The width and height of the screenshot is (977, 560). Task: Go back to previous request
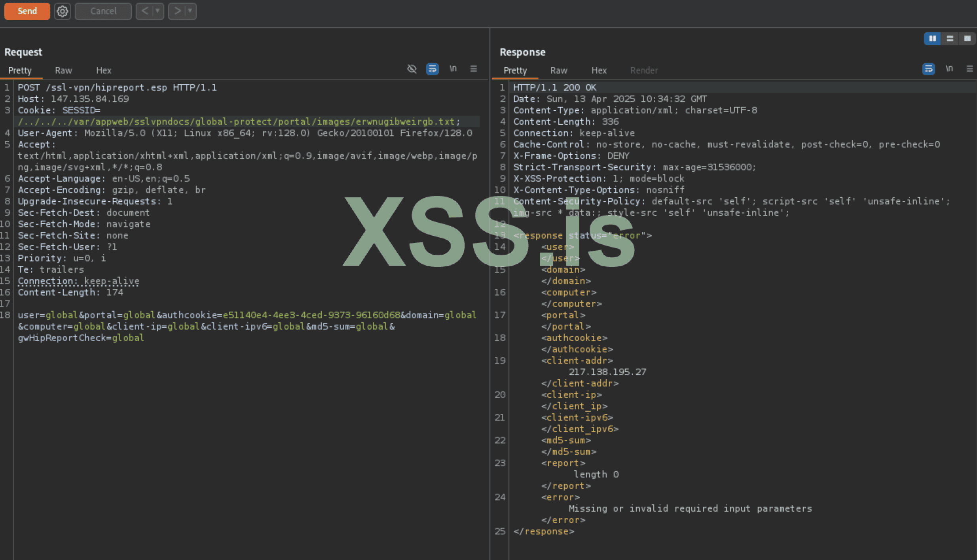[x=145, y=11]
